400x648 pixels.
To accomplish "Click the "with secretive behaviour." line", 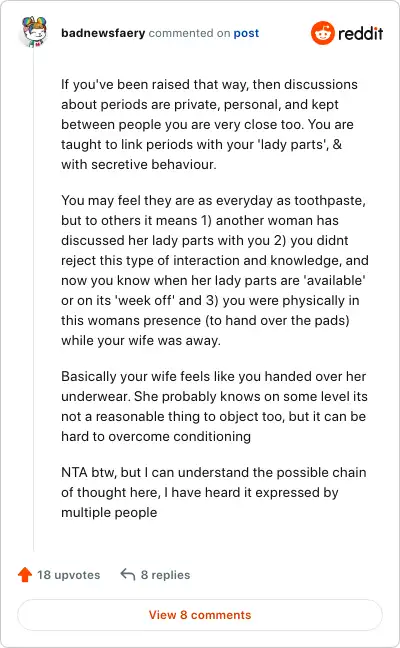I will click(x=139, y=164).
